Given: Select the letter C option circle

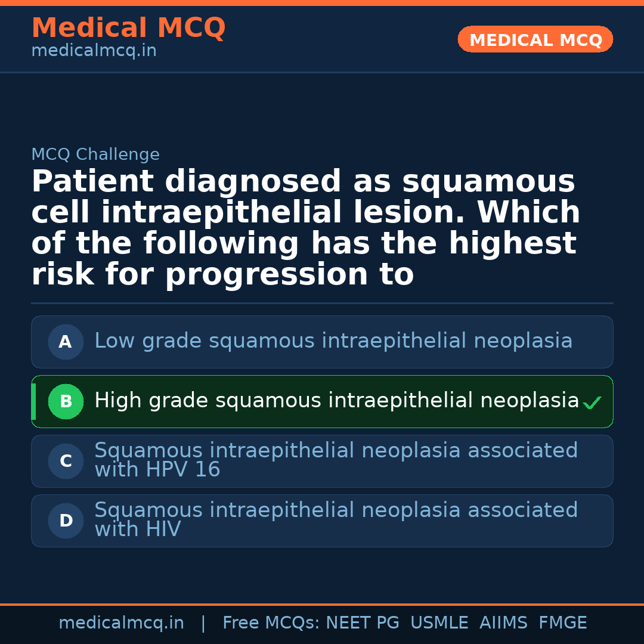Looking at the screenshot, I should [66, 462].
